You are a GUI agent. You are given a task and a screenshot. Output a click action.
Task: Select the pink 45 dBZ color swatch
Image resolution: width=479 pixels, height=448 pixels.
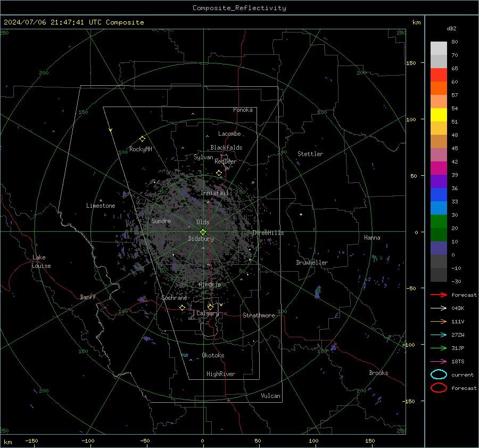click(x=439, y=154)
